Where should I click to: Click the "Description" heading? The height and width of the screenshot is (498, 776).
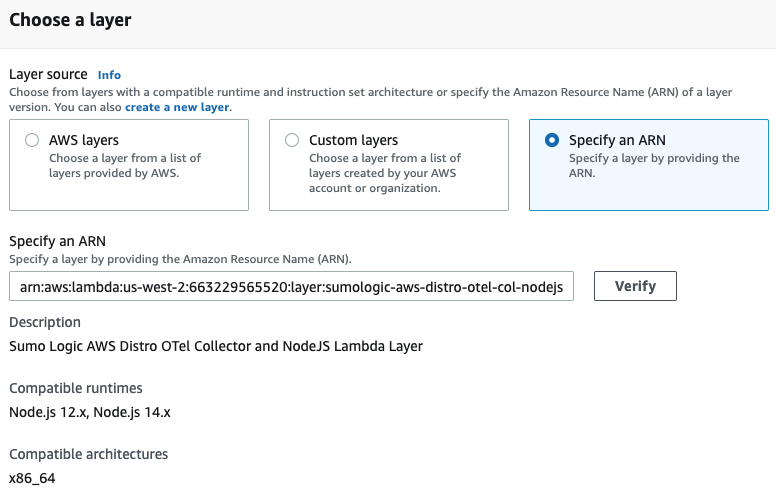[45, 323]
